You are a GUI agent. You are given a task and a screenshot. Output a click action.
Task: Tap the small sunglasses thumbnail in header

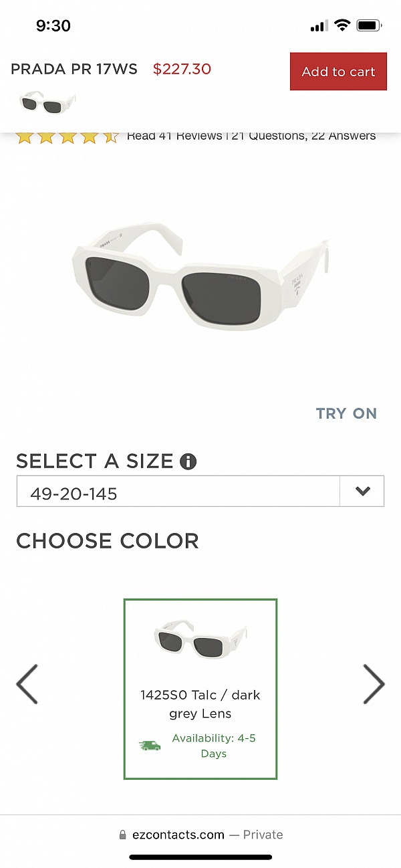click(x=47, y=102)
